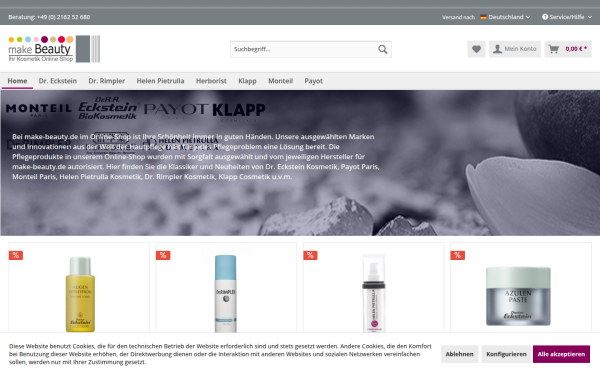
Task: Click the Service/Hilfe question mark icon
Action: click(545, 17)
